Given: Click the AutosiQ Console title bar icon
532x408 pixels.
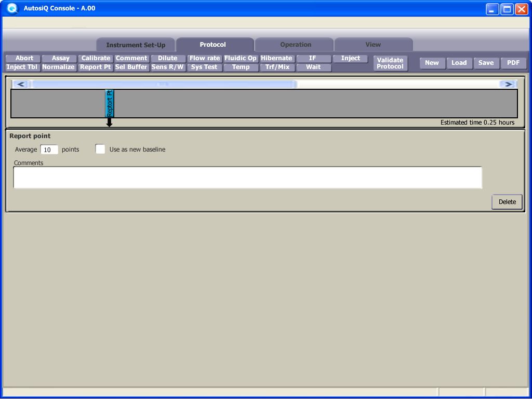Looking at the screenshot, I should (12, 8).
